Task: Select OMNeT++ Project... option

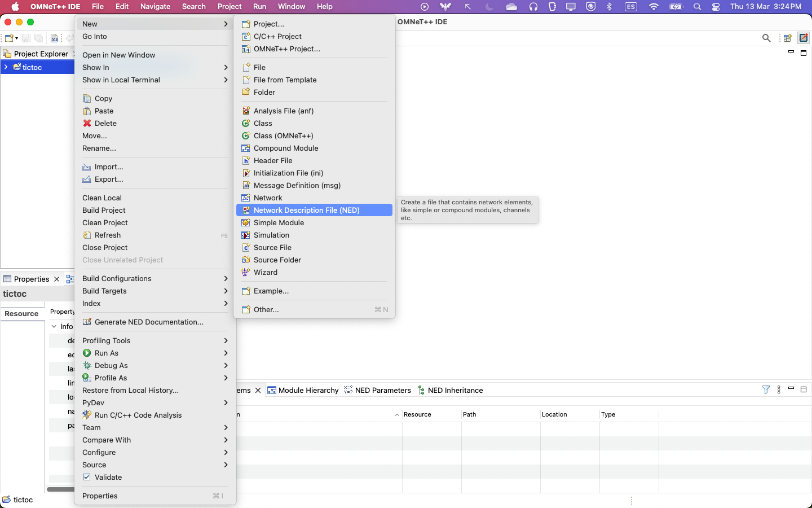Action: [x=314, y=49]
